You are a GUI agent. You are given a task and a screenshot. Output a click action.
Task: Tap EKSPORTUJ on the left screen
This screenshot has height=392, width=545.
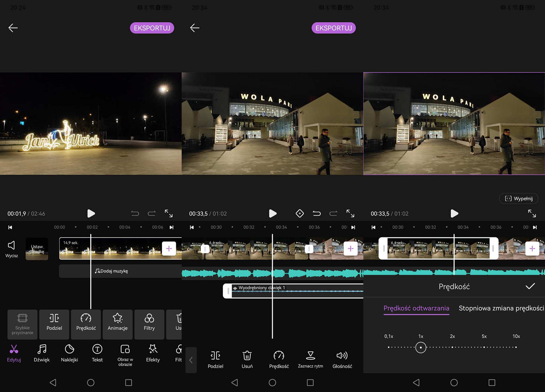click(152, 28)
